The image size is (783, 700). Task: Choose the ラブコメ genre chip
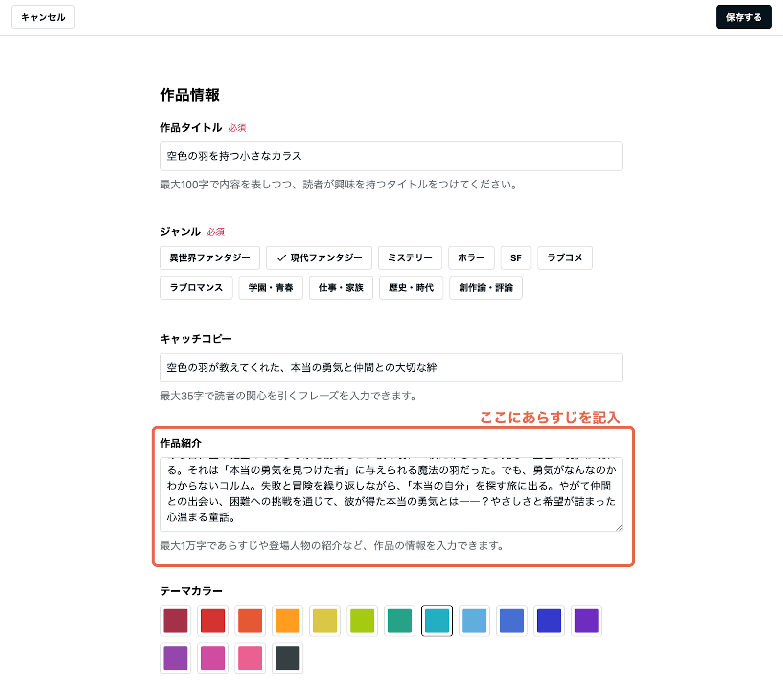tap(565, 258)
